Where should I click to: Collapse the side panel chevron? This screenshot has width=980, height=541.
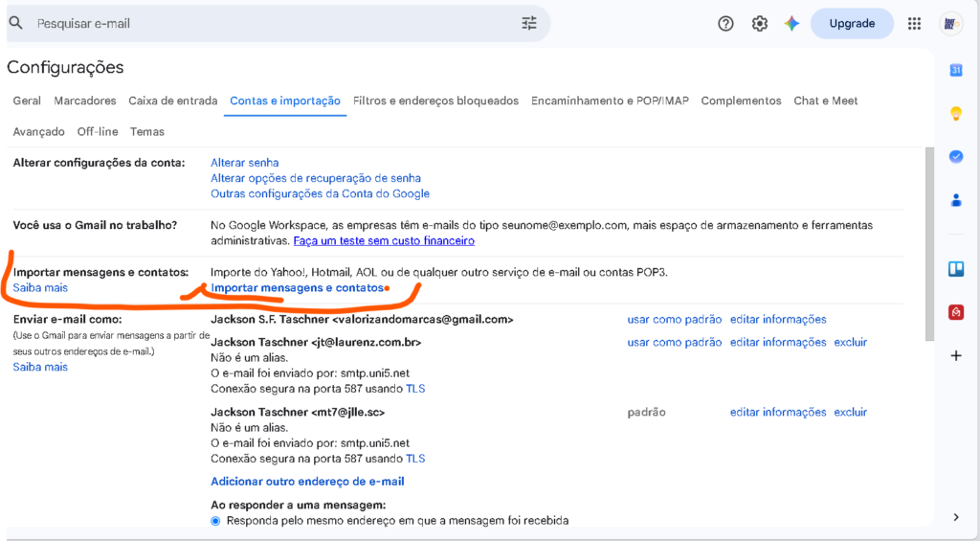point(956,517)
